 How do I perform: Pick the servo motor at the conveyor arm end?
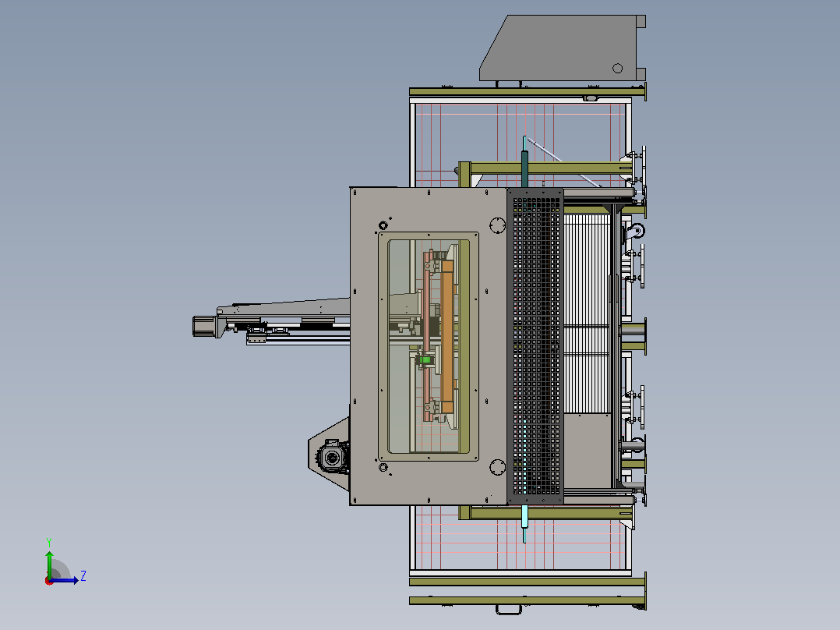click(204, 326)
